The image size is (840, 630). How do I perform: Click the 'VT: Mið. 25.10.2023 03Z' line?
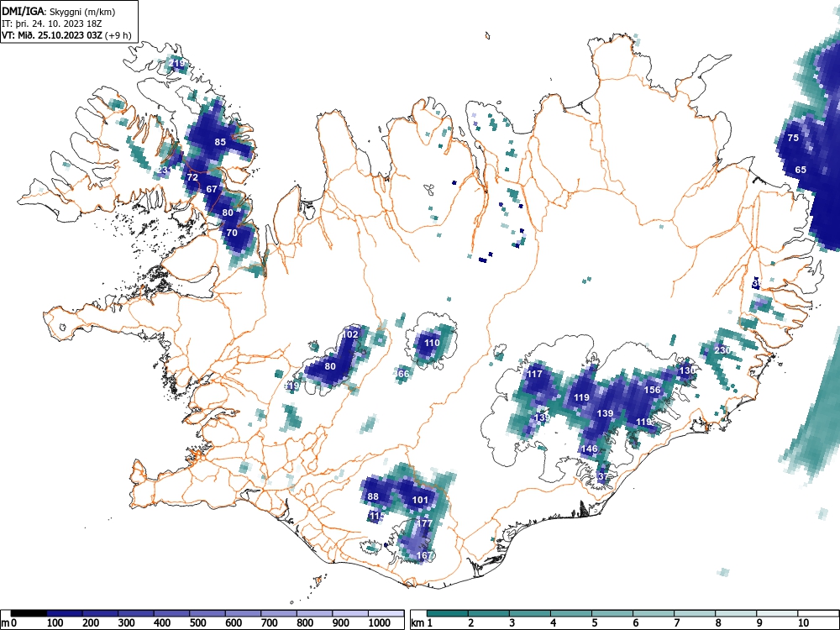tap(53, 35)
